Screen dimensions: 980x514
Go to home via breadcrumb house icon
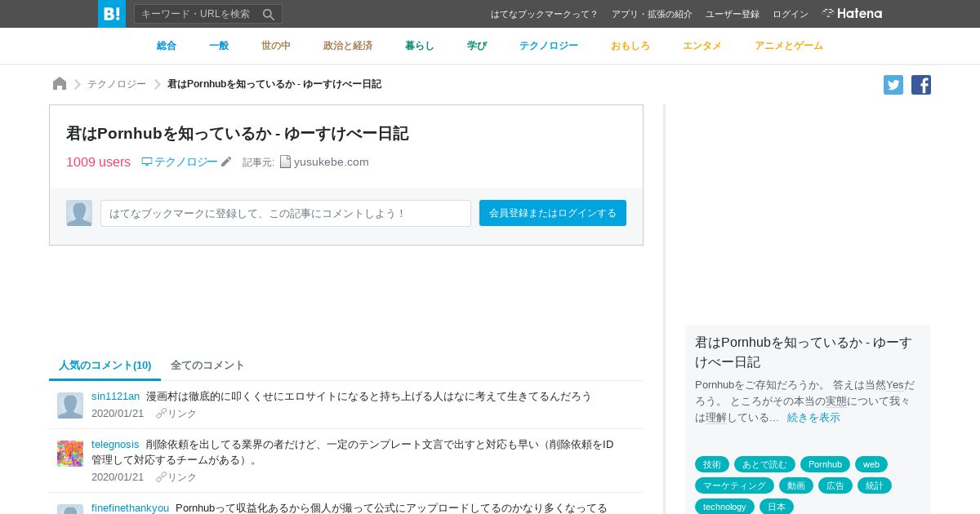(x=60, y=83)
